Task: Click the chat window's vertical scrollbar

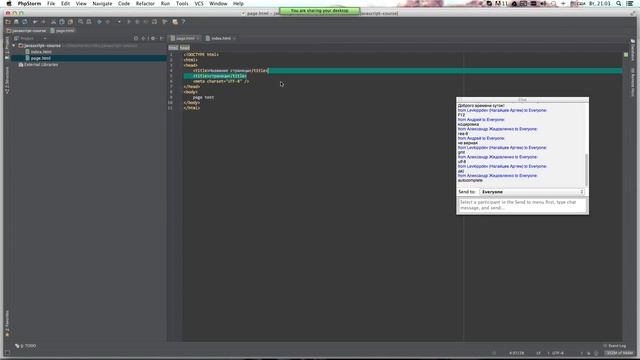Action: (587, 170)
